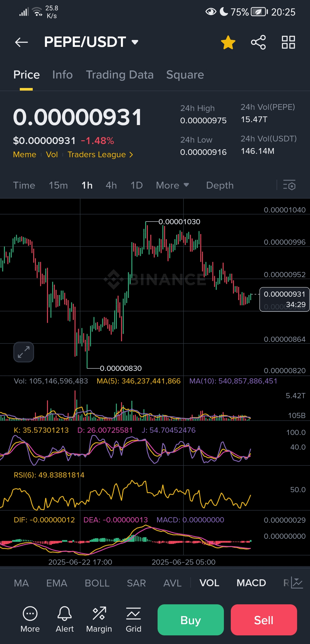
Task: Open the PEPE/USDT pair selector dropdown
Action: pos(91,42)
